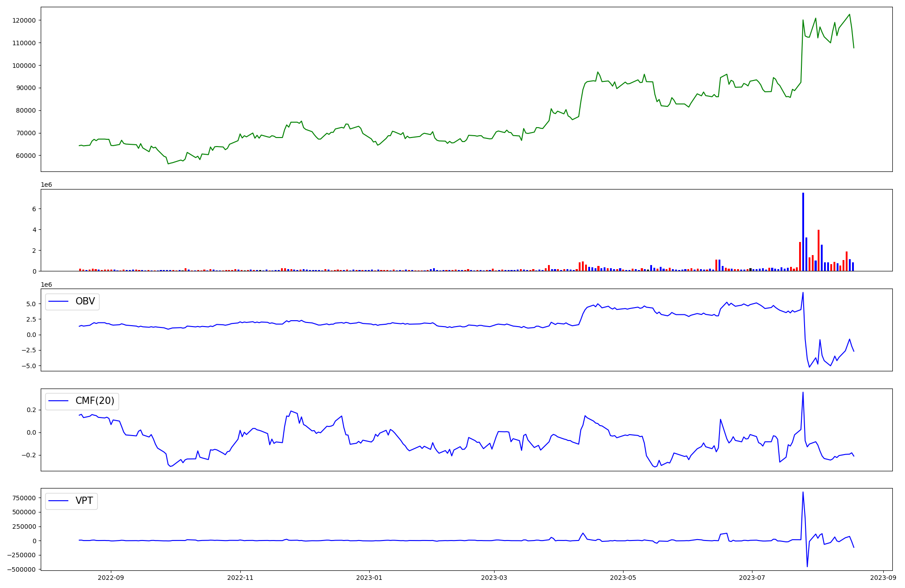Select the 2023-03 date tick label
This screenshot has width=905, height=588.
tap(494, 578)
